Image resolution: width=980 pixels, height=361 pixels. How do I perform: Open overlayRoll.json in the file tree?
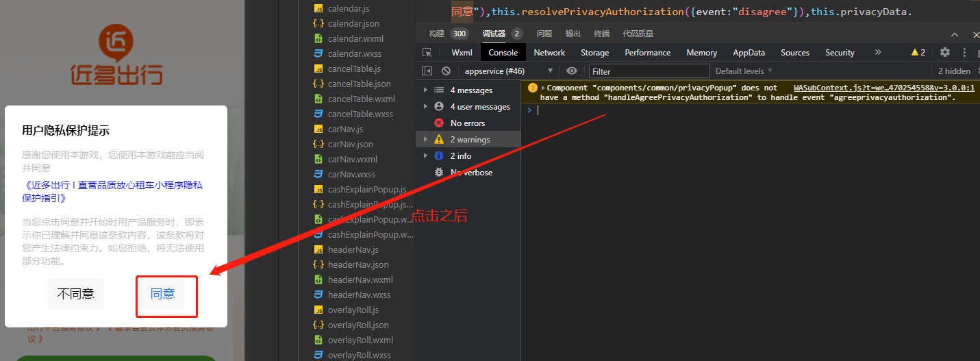tap(358, 325)
